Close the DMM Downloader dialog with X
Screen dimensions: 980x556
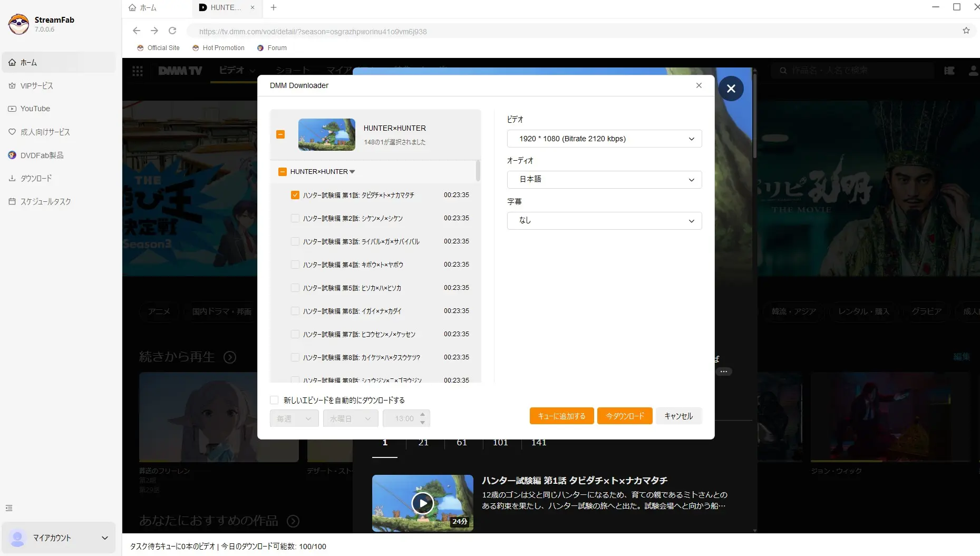click(x=698, y=85)
